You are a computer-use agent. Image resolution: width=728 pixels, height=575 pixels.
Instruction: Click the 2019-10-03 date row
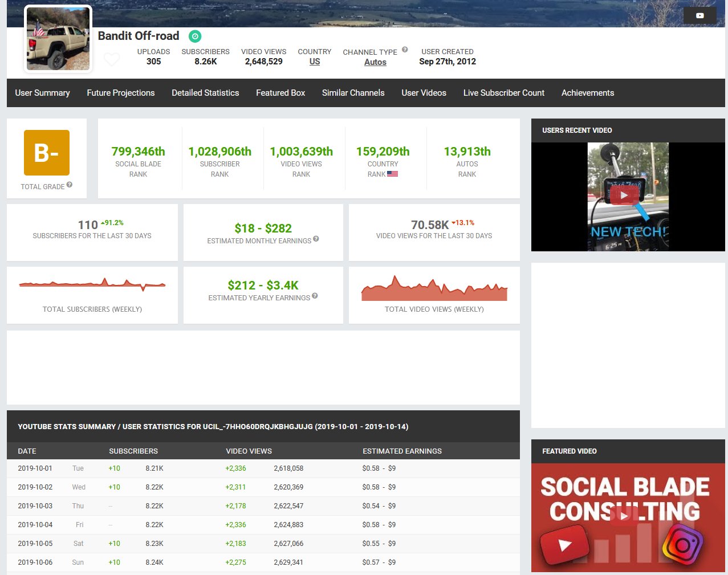click(263, 506)
